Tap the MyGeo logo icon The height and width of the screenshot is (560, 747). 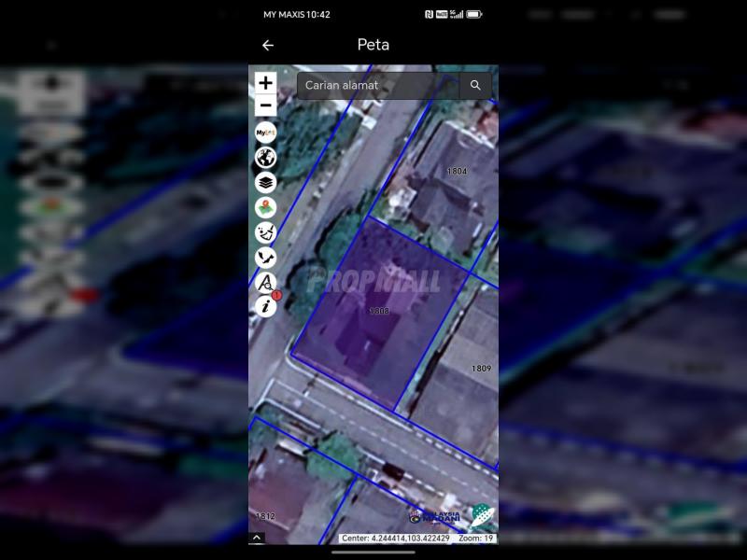pos(265,133)
